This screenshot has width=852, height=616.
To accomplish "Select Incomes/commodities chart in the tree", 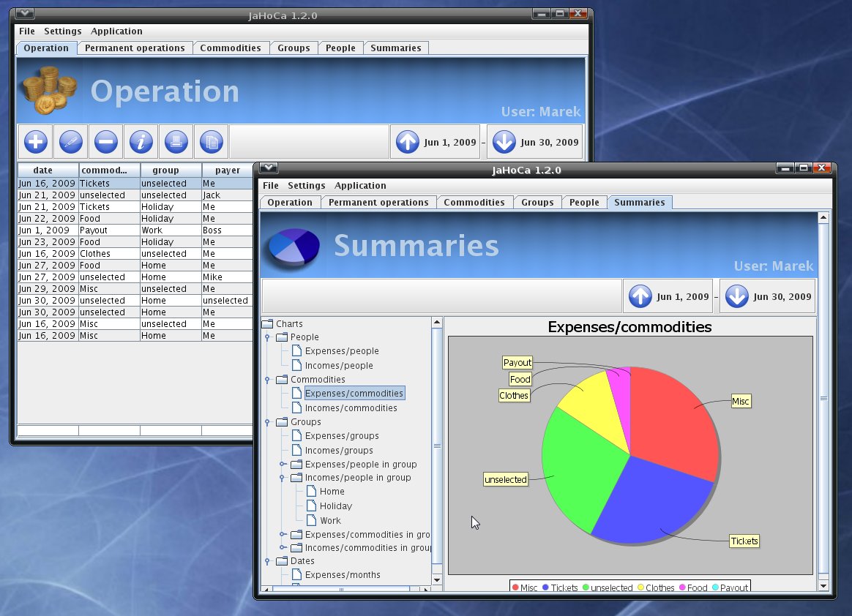I will [x=351, y=408].
